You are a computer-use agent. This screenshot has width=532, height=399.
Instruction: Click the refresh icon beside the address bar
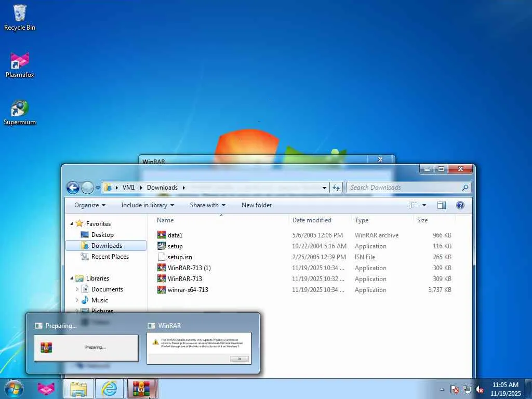(x=336, y=188)
